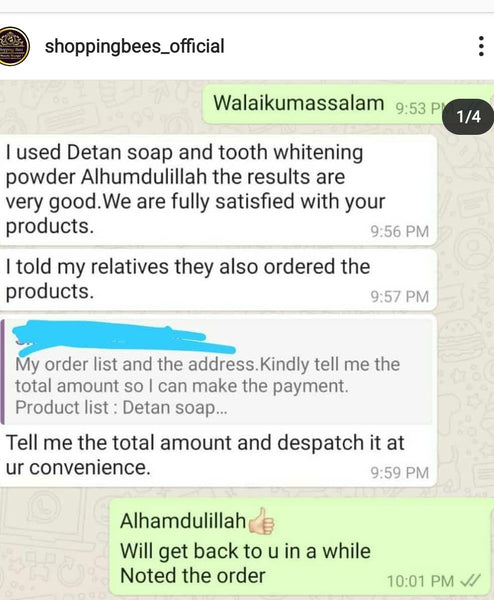The width and height of the screenshot is (494, 600).
Task: Tap the purple quote bar of the reply
Action: pyautogui.click(x=3, y=372)
